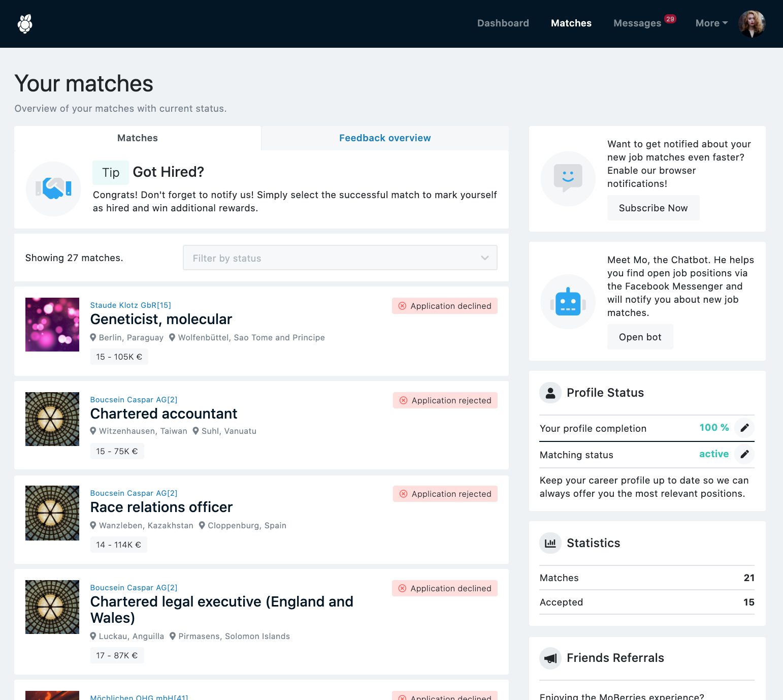Click the smiley chat notification icon
The image size is (783, 700).
tap(568, 179)
